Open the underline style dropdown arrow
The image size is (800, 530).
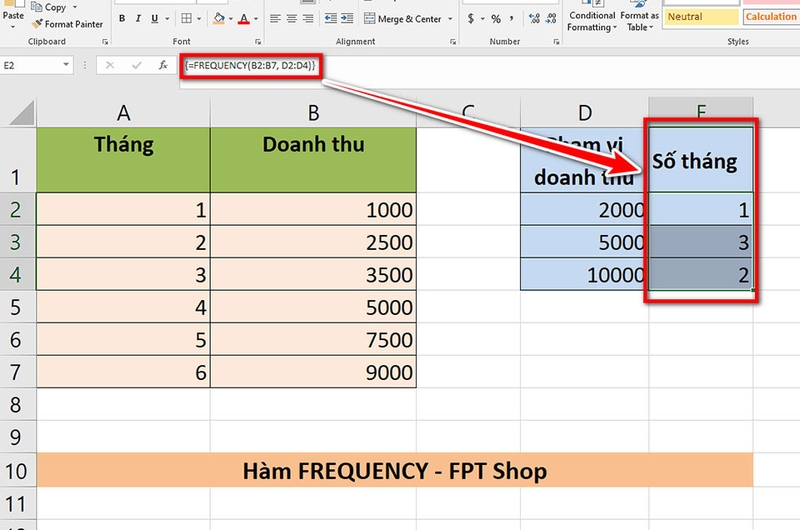tap(167, 19)
